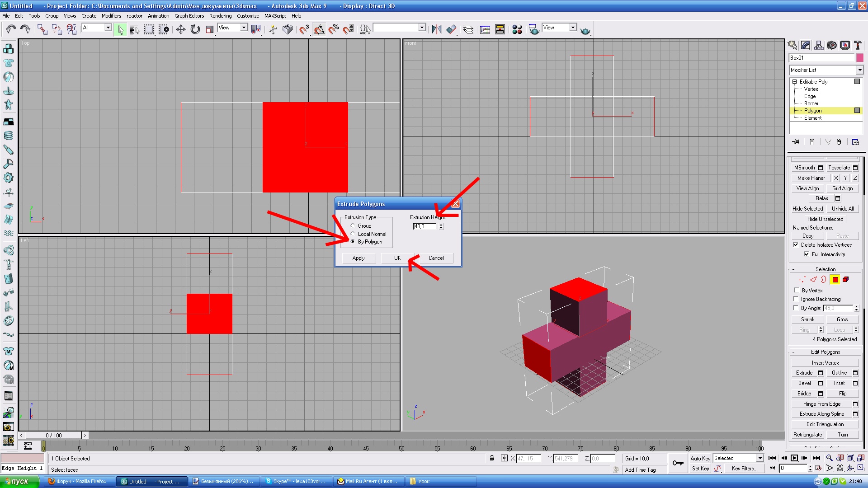Screen dimensions: 868x488
Task: Open the Modifier List dropdown
Action: click(859, 70)
